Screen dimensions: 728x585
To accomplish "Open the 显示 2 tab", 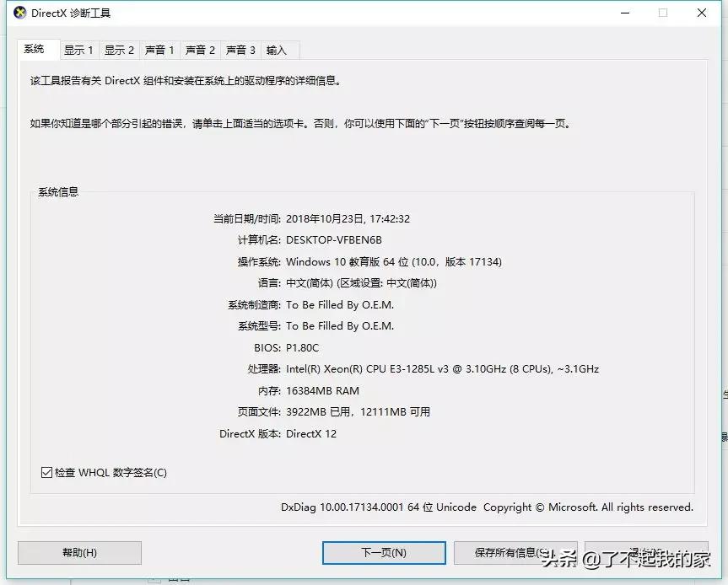I will click(119, 50).
